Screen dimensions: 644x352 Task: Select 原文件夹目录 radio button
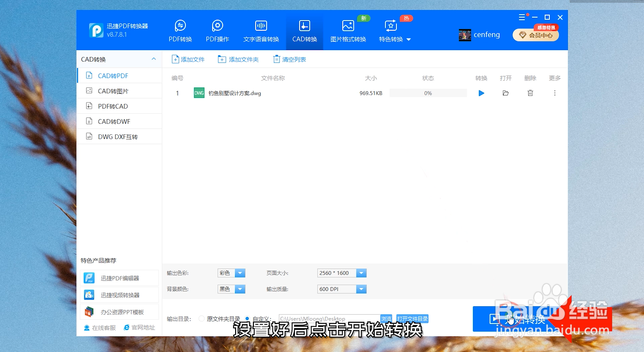click(x=202, y=318)
